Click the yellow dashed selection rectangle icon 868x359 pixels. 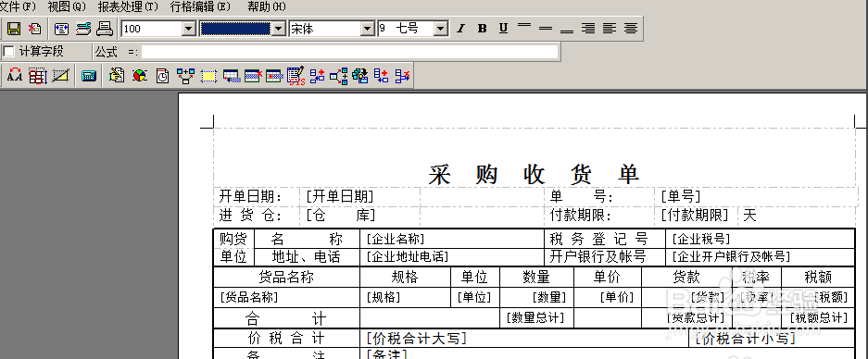208,76
